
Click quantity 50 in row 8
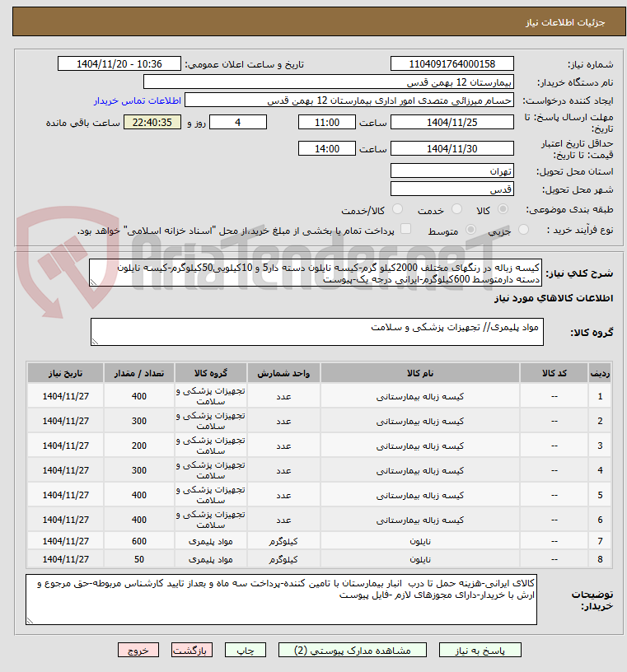pyautogui.click(x=139, y=559)
